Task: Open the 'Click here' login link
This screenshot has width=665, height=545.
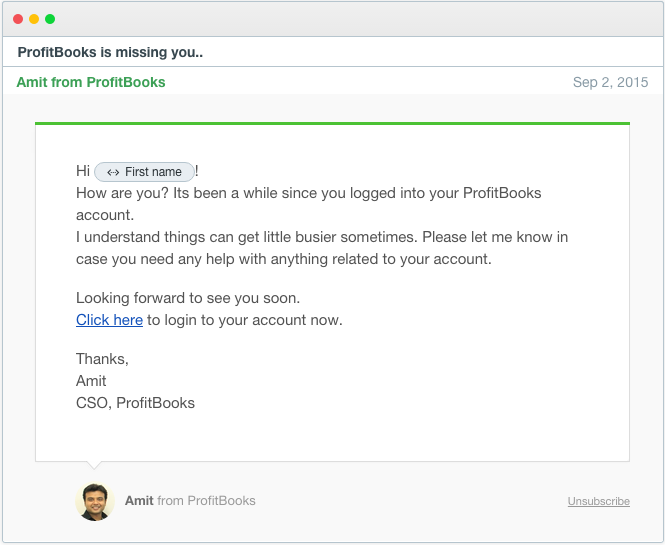Action: tap(109, 320)
